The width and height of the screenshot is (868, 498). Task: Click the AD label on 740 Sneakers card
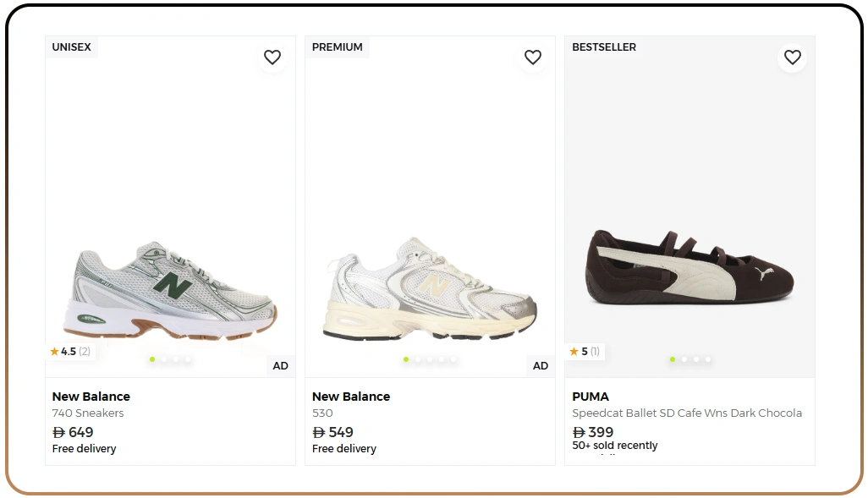pos(280,366)
